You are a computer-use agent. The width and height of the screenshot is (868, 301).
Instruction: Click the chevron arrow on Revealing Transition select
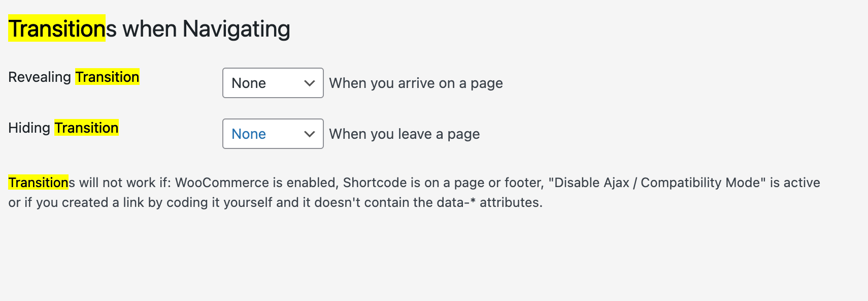[x=309, y=83]
